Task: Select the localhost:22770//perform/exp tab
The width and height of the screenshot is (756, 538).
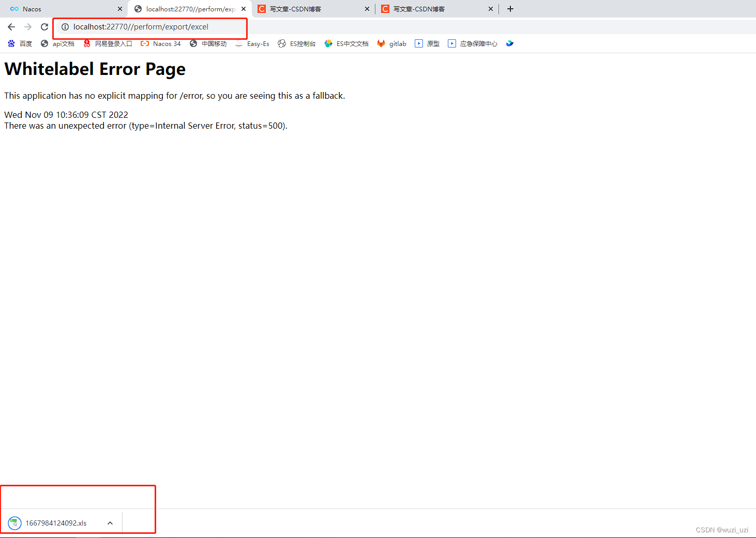Action: point(189,9)
